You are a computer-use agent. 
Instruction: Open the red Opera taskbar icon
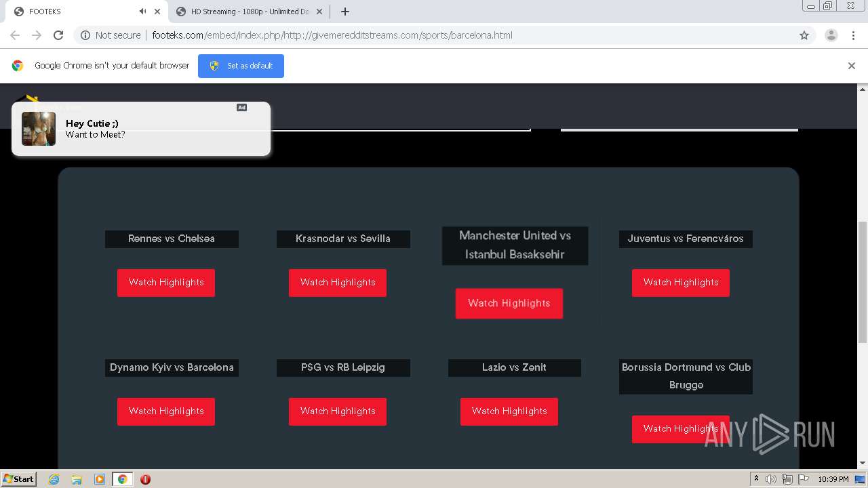(x=145, y=479)
